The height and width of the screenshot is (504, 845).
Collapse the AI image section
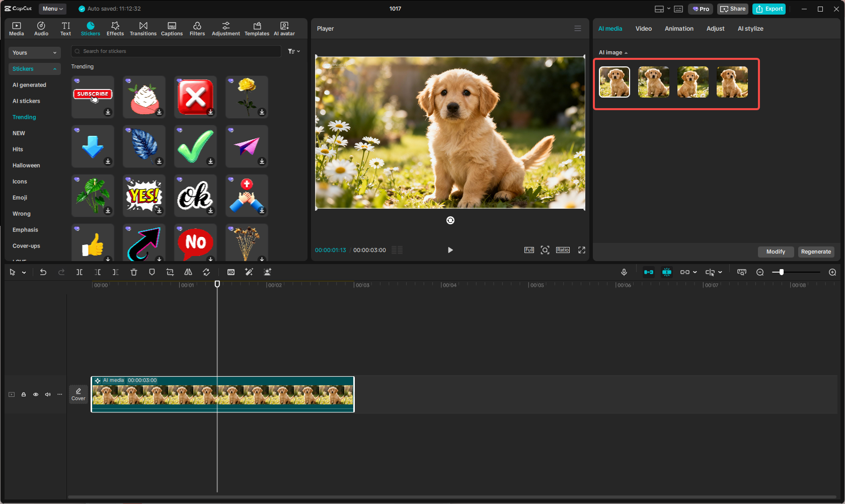click(627, 52)
